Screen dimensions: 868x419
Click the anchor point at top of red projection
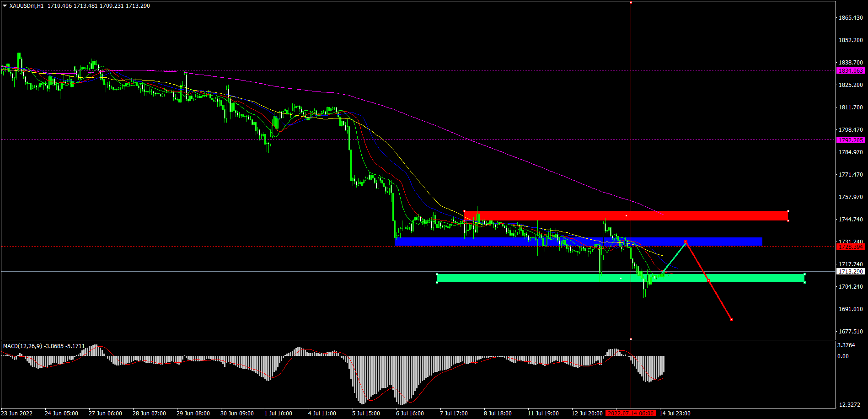(x=686, y=242)
